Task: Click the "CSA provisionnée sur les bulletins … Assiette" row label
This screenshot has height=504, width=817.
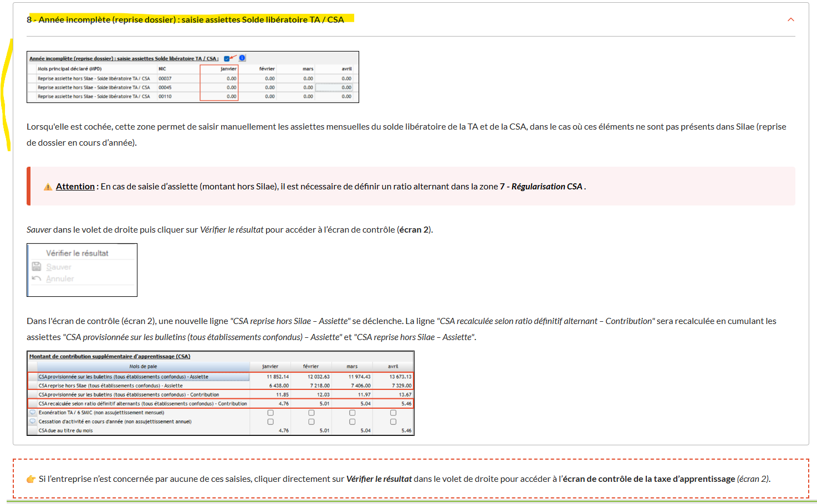Action: 124,377
